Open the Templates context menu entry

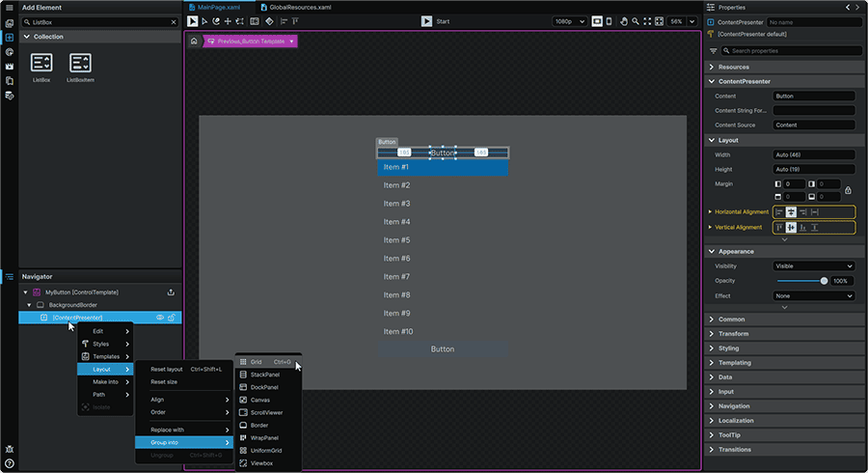pyautogui.click(x=105, y=357)
